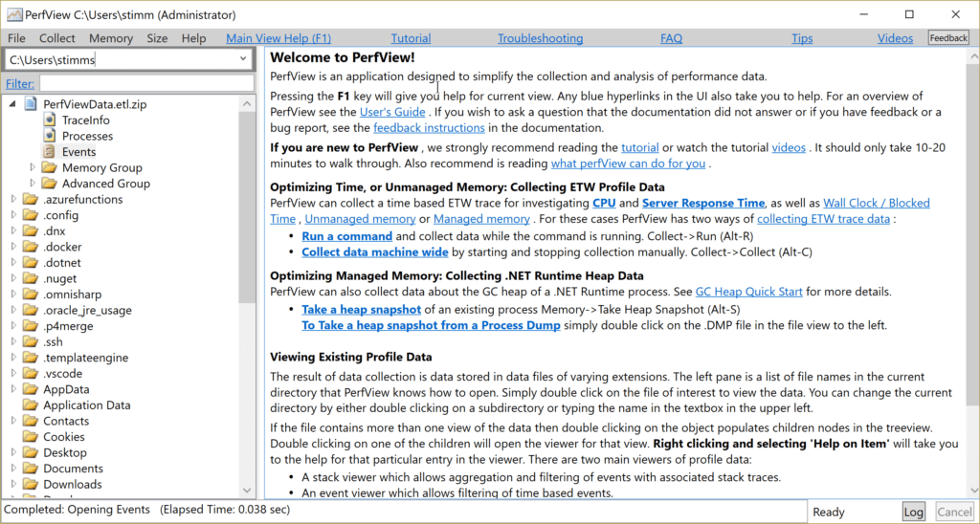
Task: Click the Cookies folder icon
Action: click(31, 437)
